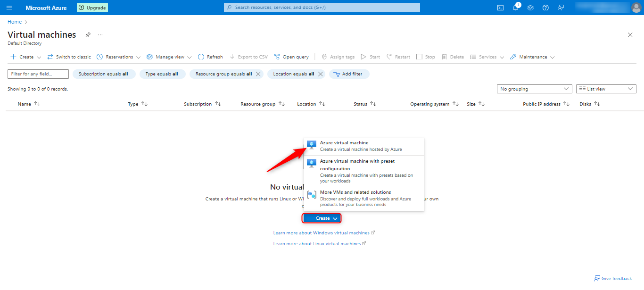Open Type equals all filter
644x290 pixels.
coord(162,74)
